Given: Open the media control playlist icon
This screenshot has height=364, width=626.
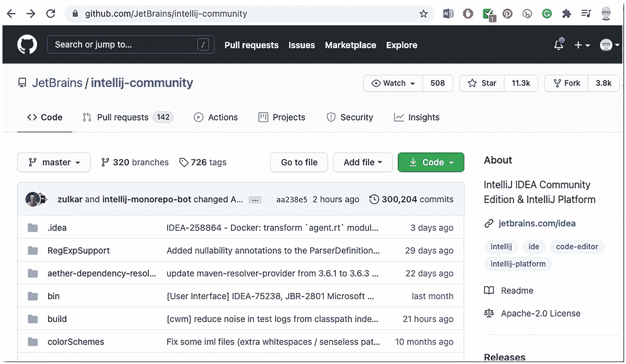Looking at the screenshot, I should click(586, 14).
